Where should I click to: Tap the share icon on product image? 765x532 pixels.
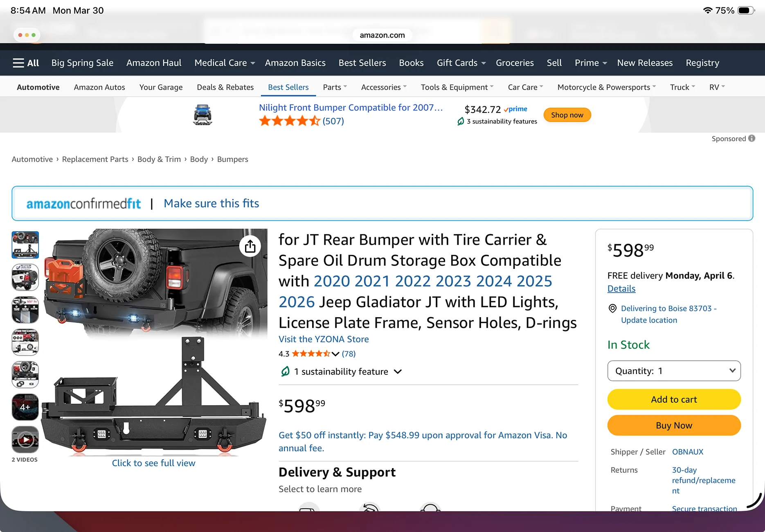250,246
